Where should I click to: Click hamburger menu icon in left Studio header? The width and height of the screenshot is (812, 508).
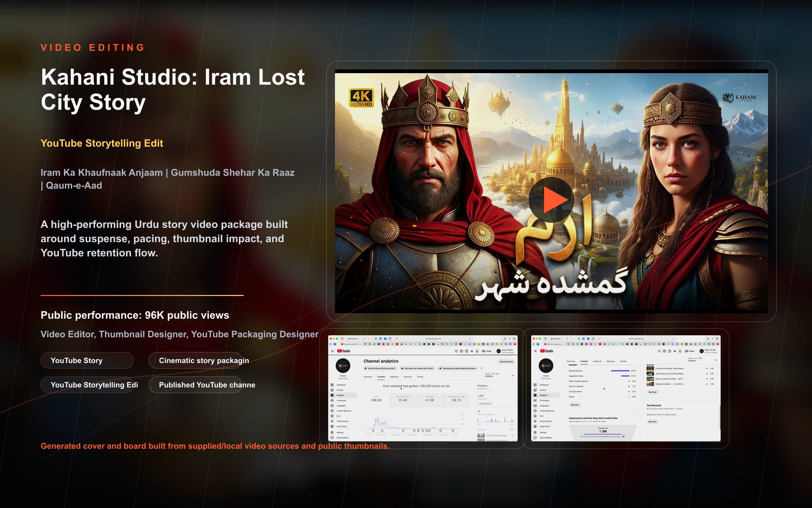pyautogui.click(x=332, y=351)
